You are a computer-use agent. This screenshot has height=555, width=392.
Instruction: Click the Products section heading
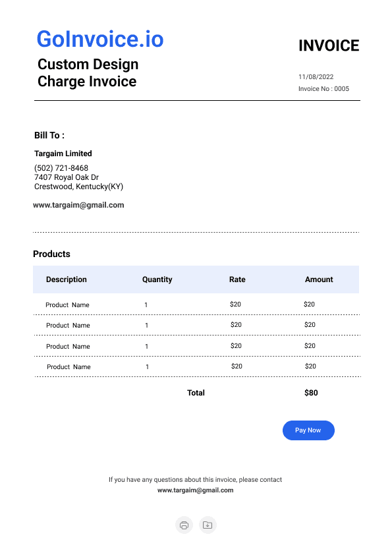point(51,254)
